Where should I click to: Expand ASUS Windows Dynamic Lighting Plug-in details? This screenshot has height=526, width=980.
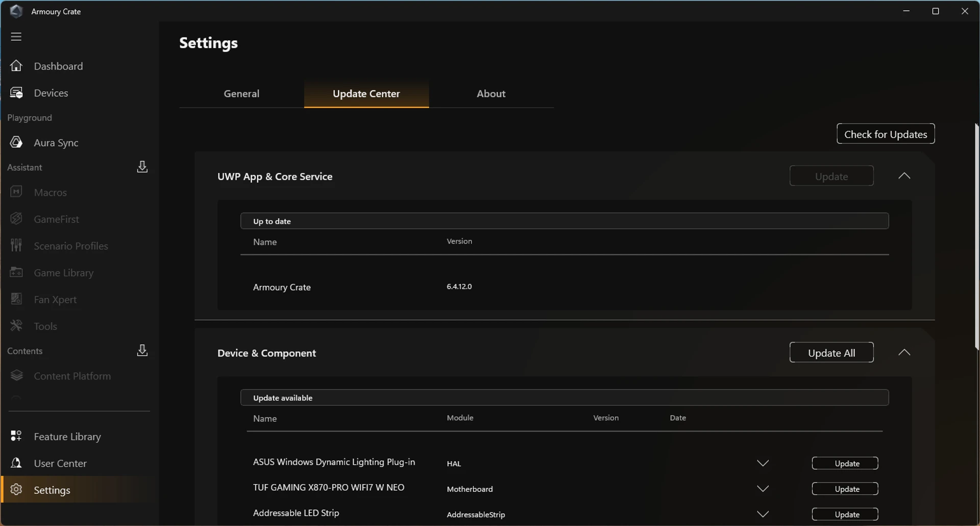tap(763, 463)
